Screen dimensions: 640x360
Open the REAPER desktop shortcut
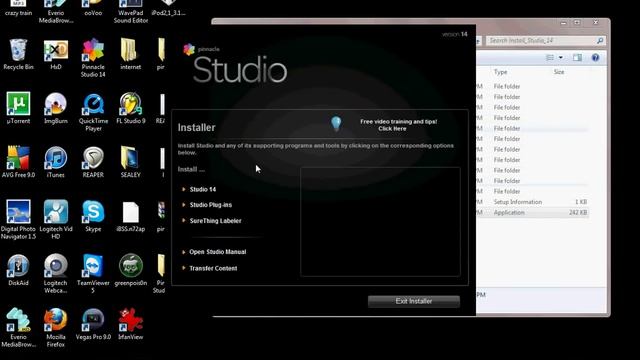click(93, 162)
